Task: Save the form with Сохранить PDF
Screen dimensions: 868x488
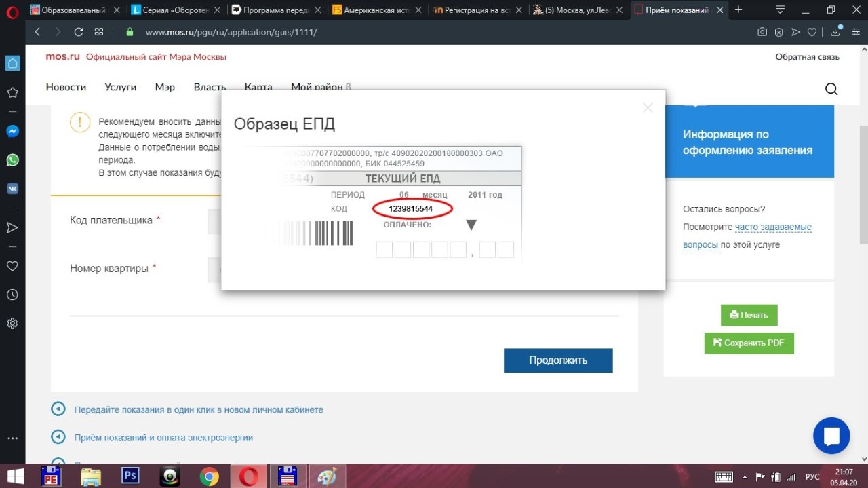Action: [749, 343]
